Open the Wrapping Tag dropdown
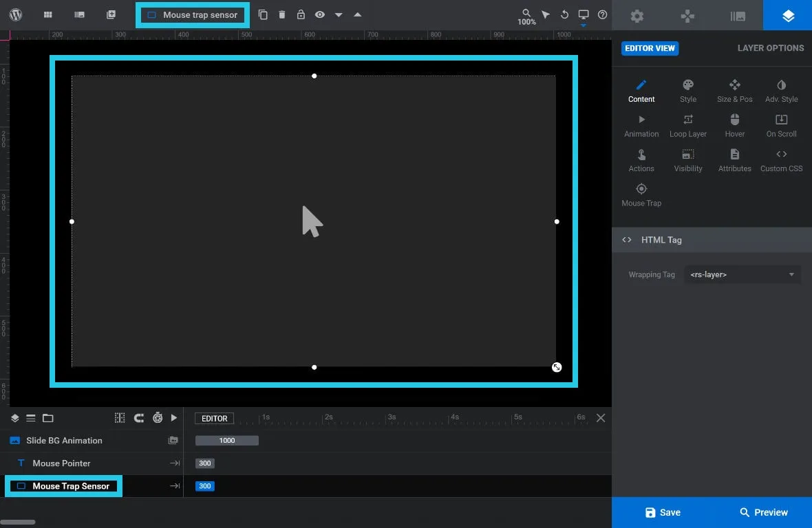The image size is (812, 528). tap(742, 274)
